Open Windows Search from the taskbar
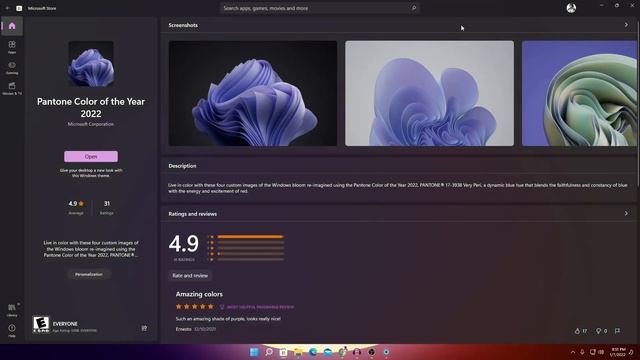640x360 pixels. (269, 352)
